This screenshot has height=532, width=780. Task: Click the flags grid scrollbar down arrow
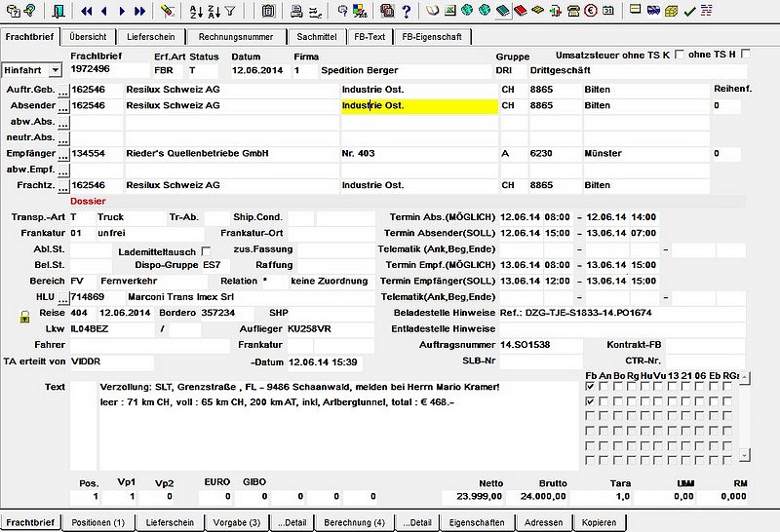click(745, 454)
